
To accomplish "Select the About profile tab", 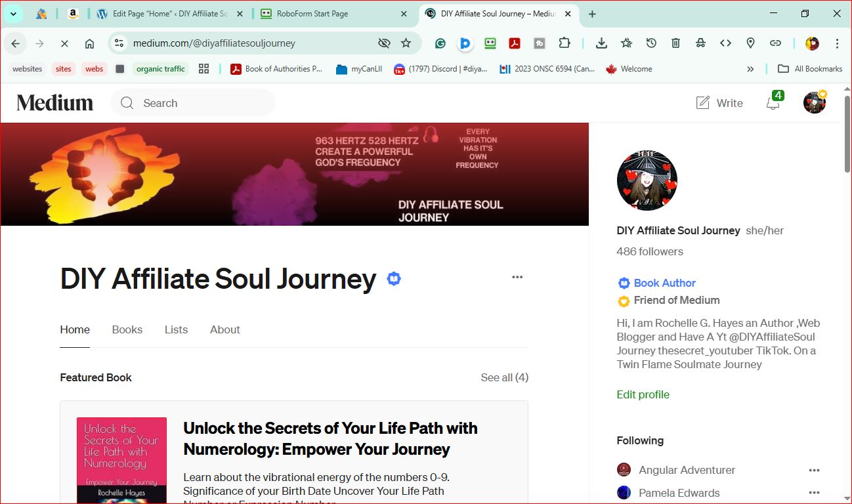I will [x=225, y=329].
